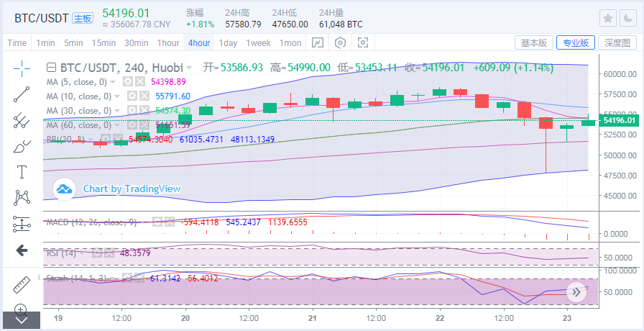Screen dimensions: 644x331
Task: Open settings for MA (60, close, 0)
Action: pos(132,124)
